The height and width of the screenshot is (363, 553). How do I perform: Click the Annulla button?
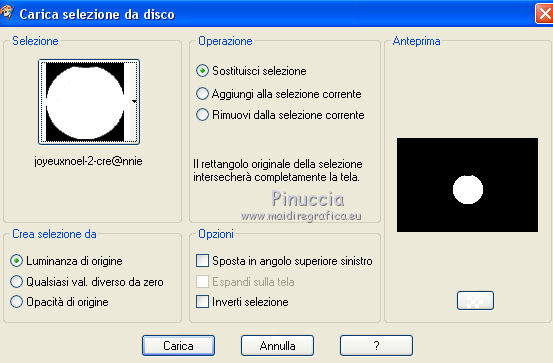tap(278, 345)
